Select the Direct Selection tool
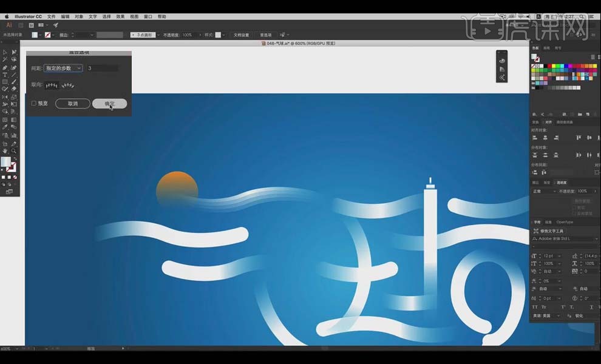This screenshot has width=601, height=364. coord(14,52)
